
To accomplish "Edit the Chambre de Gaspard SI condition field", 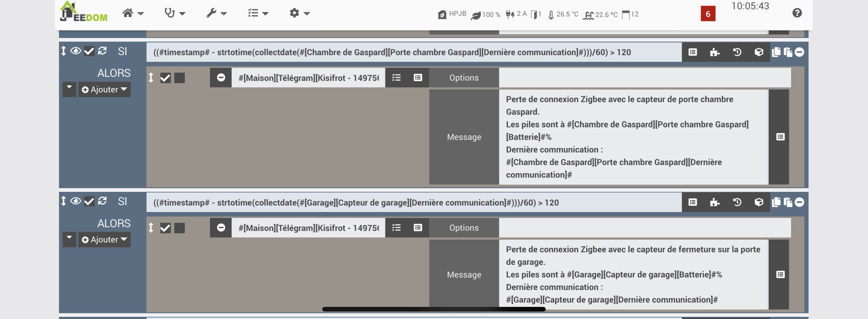I will tap(414, 52).
